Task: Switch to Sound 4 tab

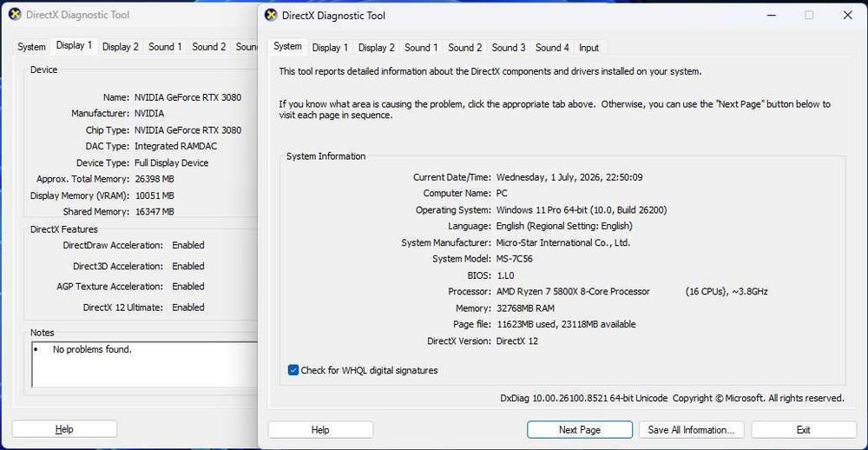Action: [552, 48]
